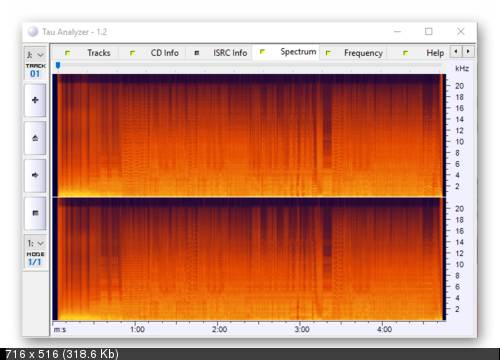Click the tab strip left scroll arrow

click(x=456, y=52)
